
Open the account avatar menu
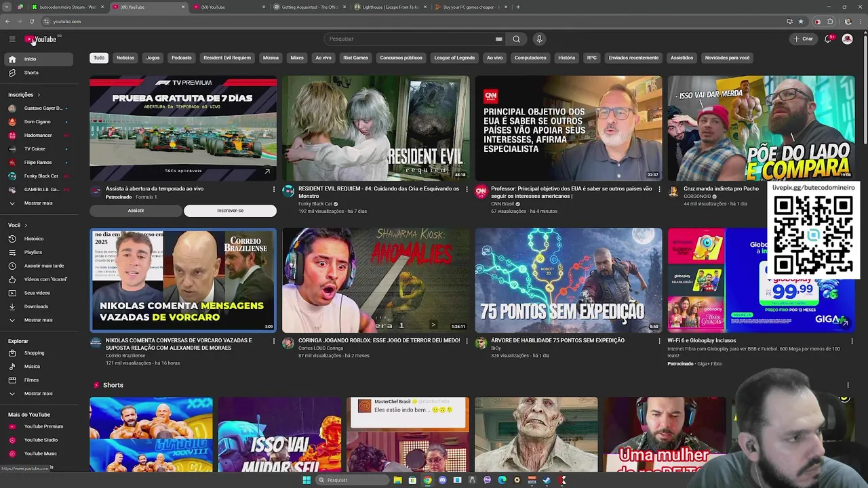[847, 39]
